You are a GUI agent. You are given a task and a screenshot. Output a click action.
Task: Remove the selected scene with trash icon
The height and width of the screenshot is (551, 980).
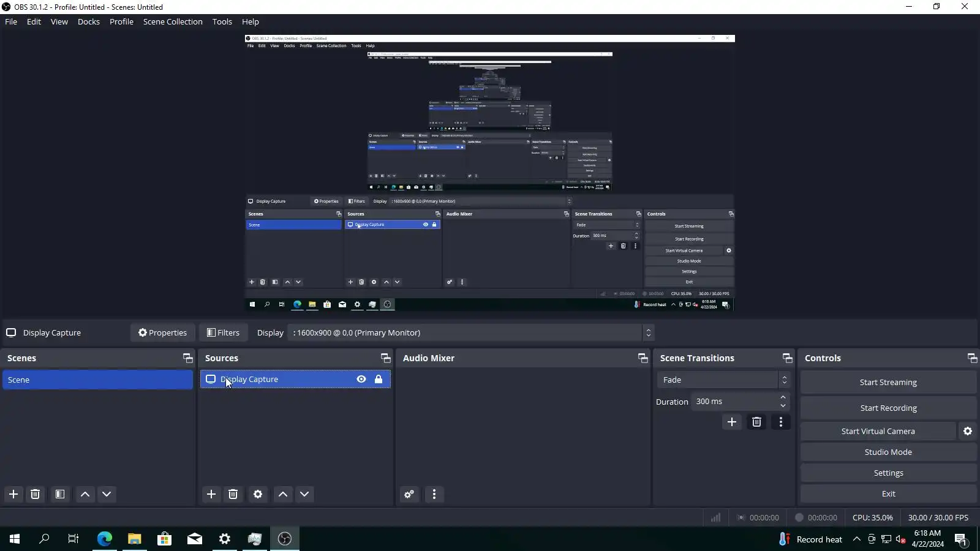[36, 494]
